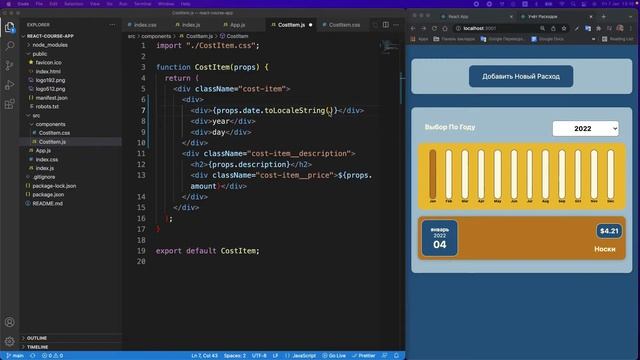Open the Run and Debug view
The width and height of the screenshot is (640, 360).
coord(9,85)
